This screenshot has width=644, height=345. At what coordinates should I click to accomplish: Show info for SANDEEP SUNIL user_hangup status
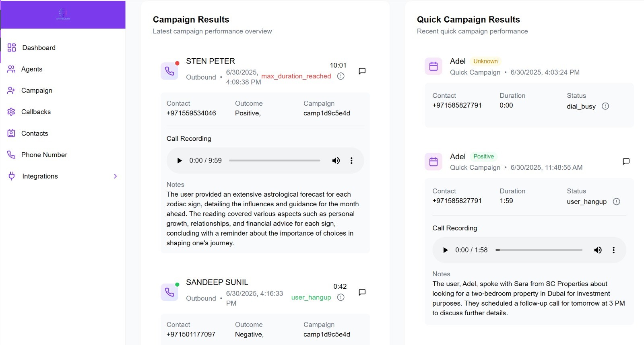341,297
